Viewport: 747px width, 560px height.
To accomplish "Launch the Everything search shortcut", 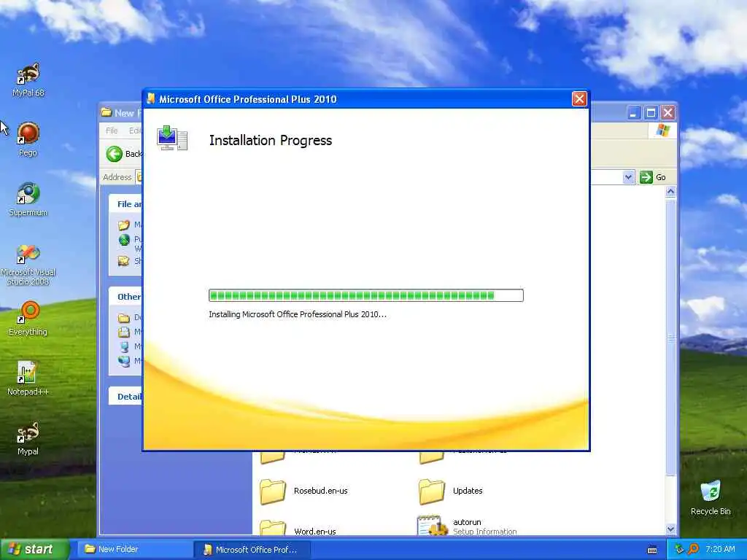I will 28,318.
